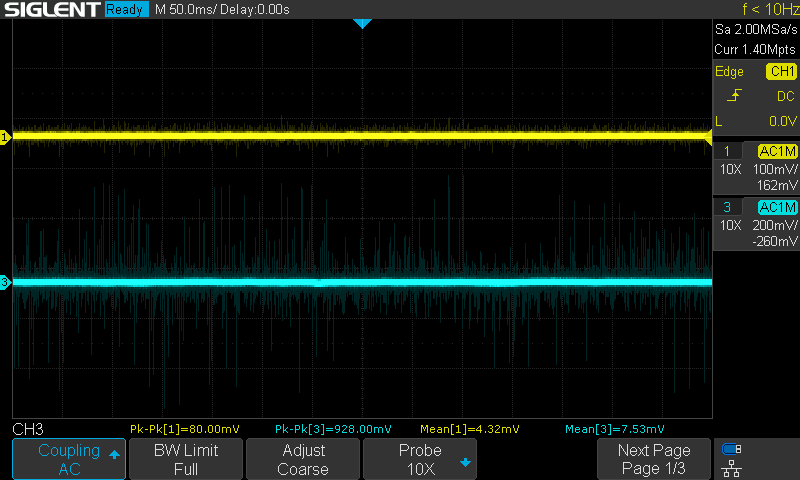Click the cyan channel 3 waveform trace
The image size is (800, 480).
tap(362, 282)
